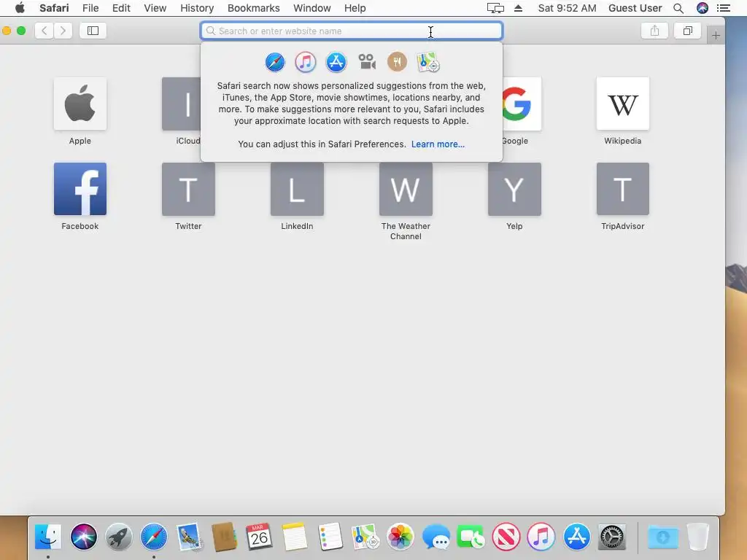Image resolution: width=747 pixels, height=560 pixels.
Task: Show the sidebar using the sidebar button
Action: coord(93,31)
